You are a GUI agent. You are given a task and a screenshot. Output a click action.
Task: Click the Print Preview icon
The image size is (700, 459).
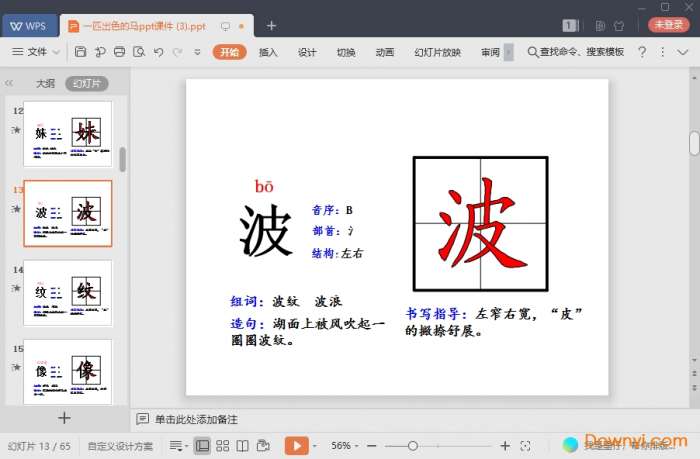tap(139, 52)
